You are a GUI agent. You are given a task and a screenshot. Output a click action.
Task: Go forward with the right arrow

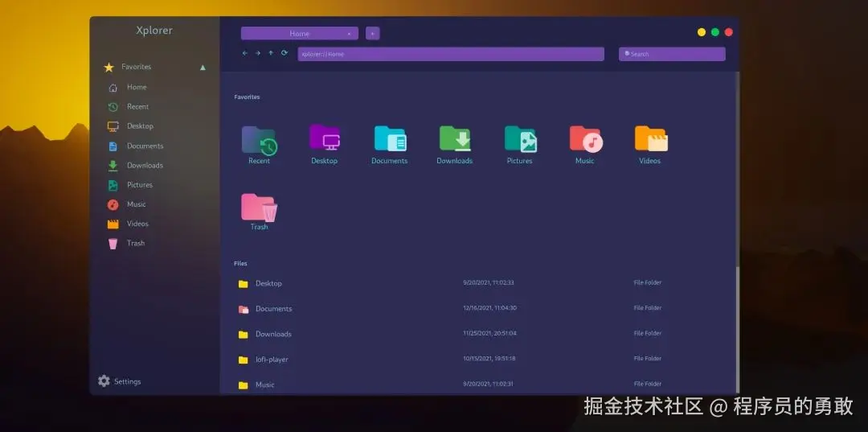pyautogui.click(x=258, y=53)
